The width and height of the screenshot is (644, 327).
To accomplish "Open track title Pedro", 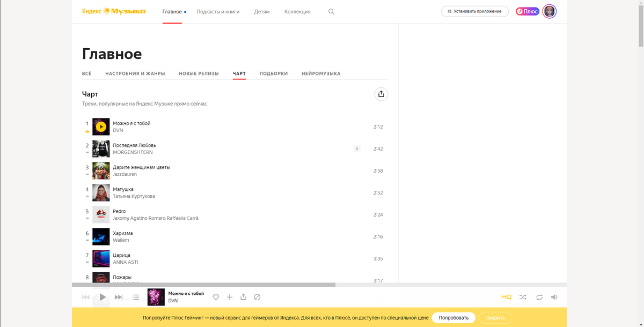I will point(119,211).
